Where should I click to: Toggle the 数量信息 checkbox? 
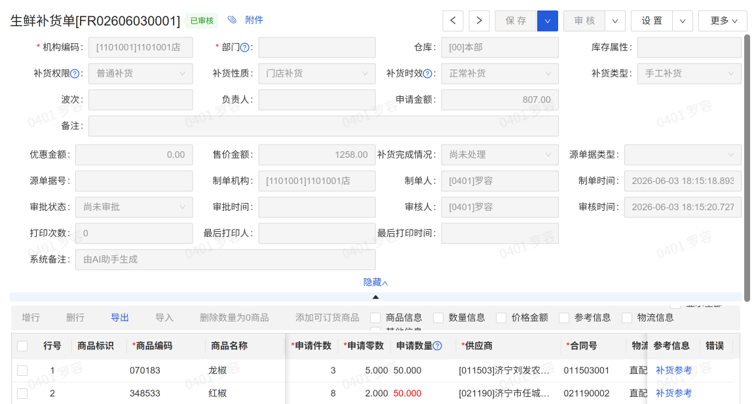tap(438, 318)
